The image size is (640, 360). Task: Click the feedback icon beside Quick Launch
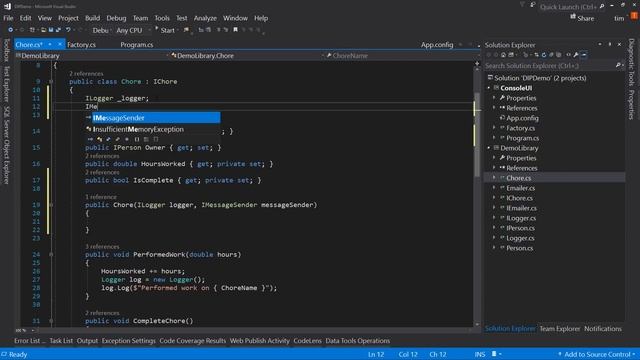tap(533, 5)
